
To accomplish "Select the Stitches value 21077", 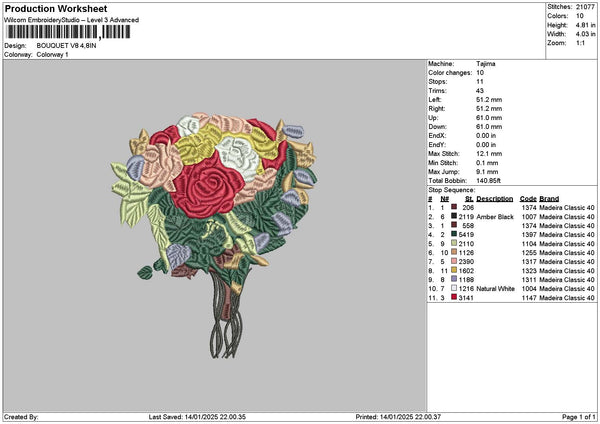I will pos(585,7).
